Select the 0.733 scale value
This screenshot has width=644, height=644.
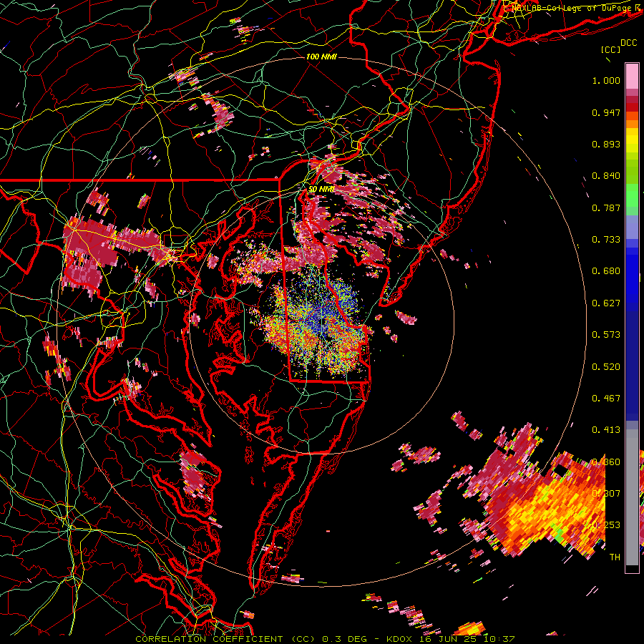click(x=606, y=240)
